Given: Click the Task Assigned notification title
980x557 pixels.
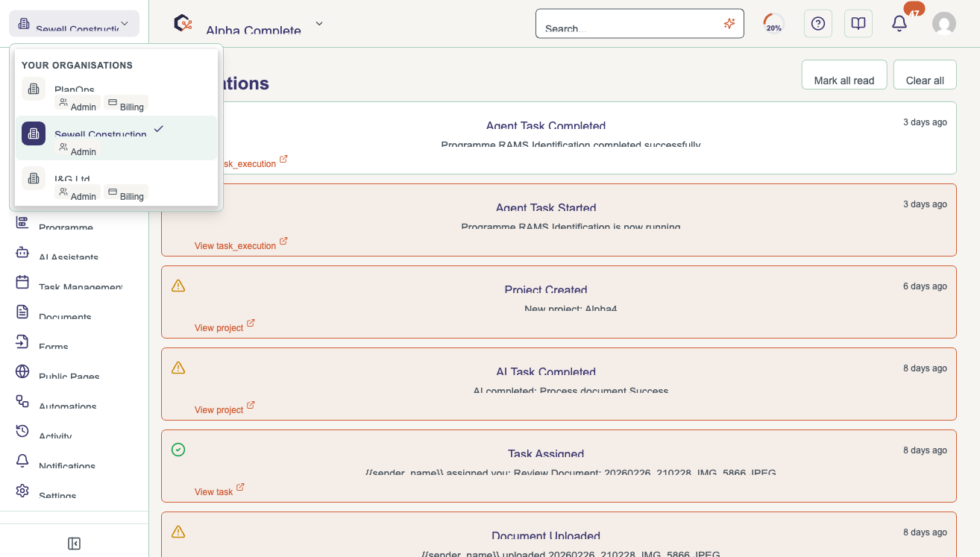Looking at the screenshot, I should pyautogui.click(x=546, y=453).
